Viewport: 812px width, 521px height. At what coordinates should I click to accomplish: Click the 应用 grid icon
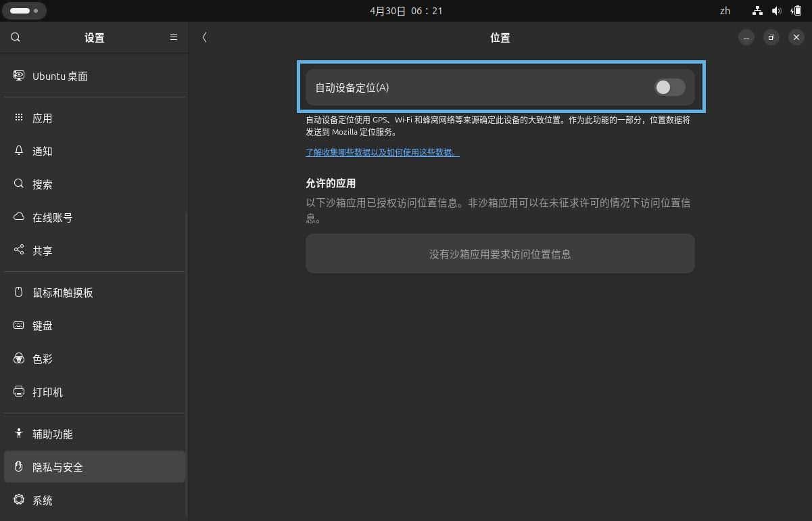[x=19, y=118]
